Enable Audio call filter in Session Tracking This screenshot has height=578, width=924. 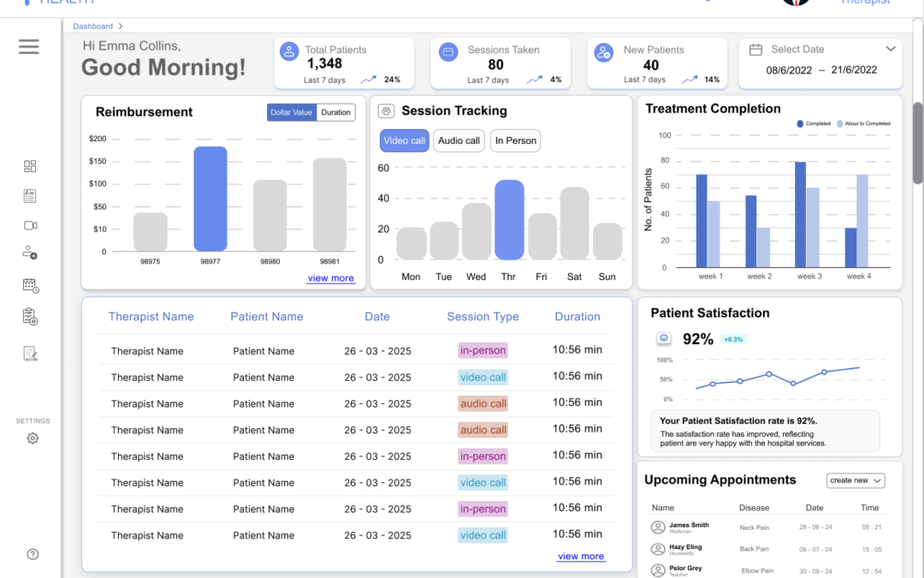point(459,140)
